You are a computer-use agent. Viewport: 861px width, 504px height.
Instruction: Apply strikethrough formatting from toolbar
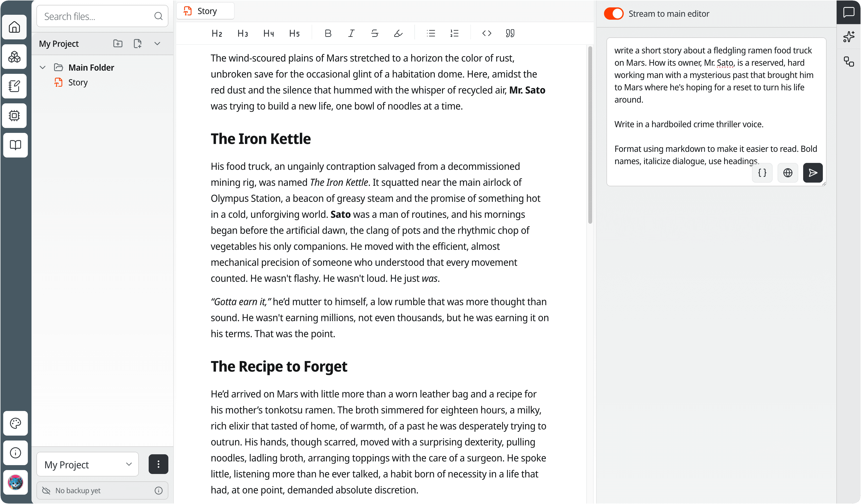pyautogui.click(x=374, y=33)
